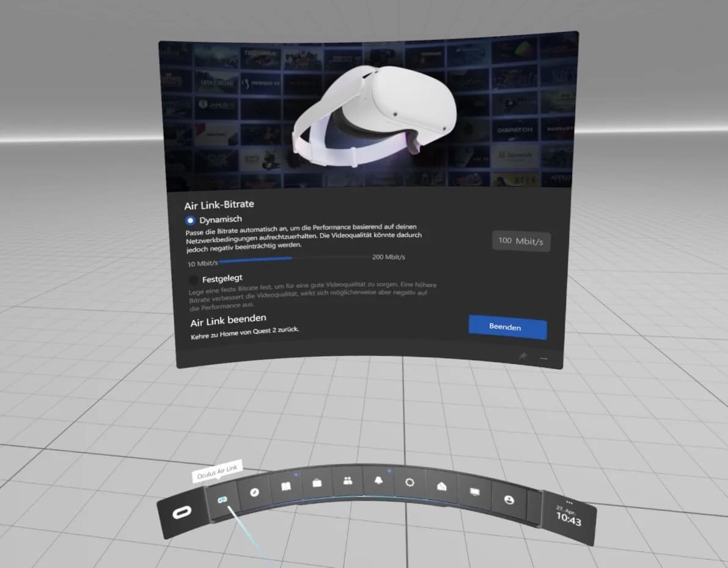
Task: Click the 100 Mbit/s value field
Action: coord(521,241)
